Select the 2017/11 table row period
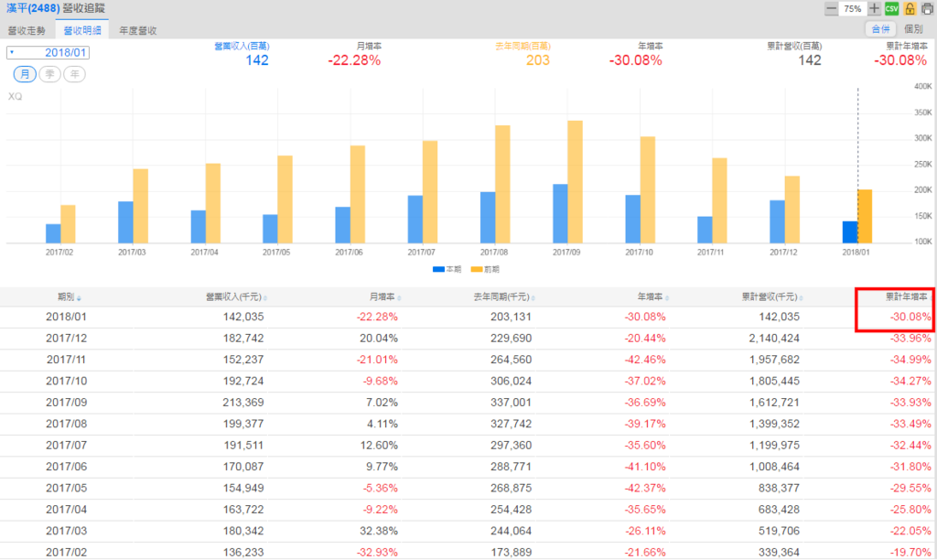 tap(66, 360)
